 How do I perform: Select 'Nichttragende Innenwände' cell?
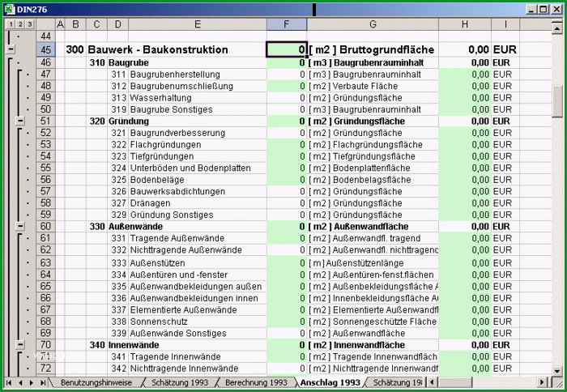point(198,369)
